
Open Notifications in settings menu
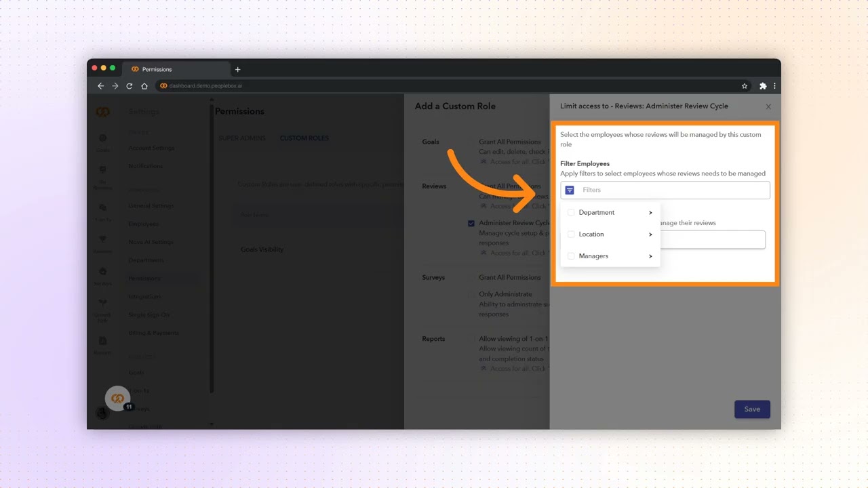(145, 166)
